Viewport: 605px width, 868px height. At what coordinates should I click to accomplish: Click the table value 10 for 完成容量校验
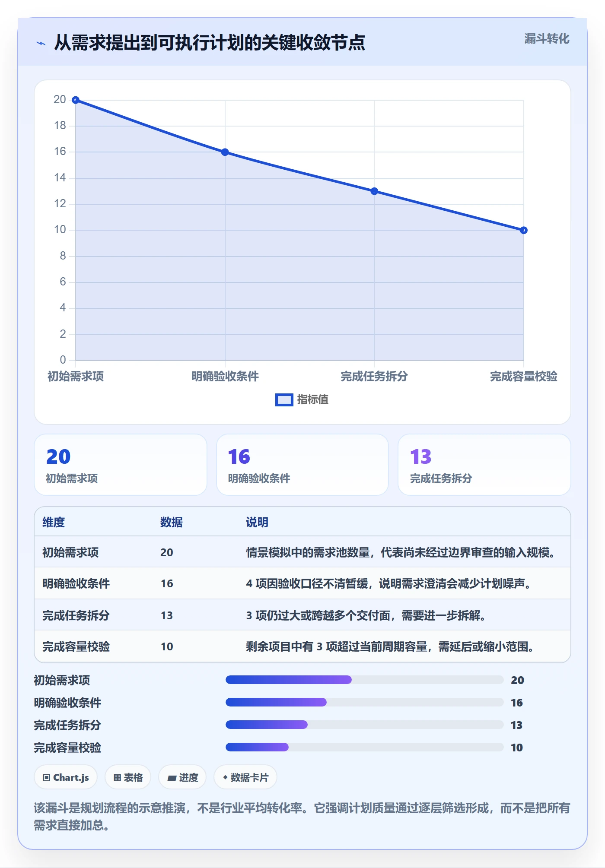tap(167, 646)
